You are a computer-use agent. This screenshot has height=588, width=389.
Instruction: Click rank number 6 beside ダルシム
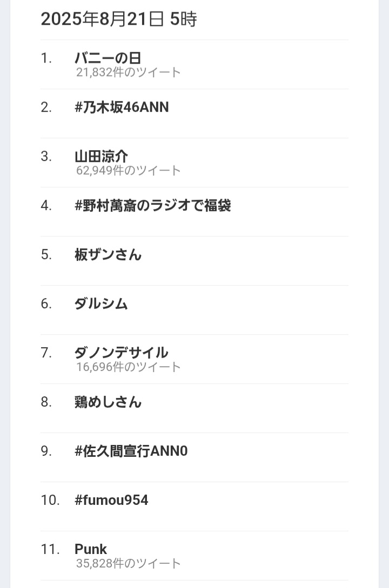click(x=46, y=304)
